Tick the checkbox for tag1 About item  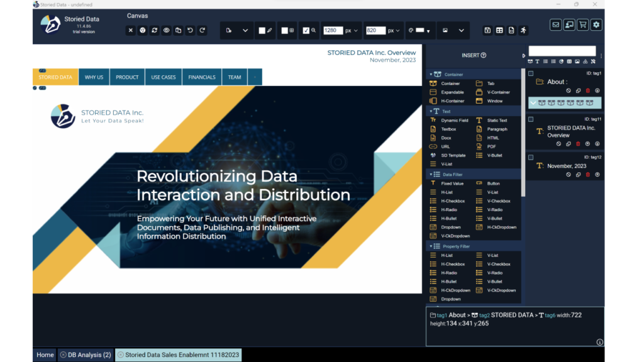tap(531, 74)
